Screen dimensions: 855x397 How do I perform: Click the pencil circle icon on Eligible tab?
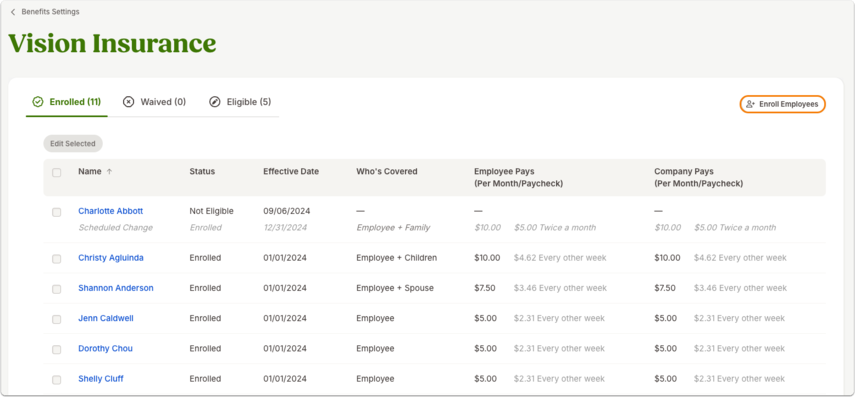[215, 102]
